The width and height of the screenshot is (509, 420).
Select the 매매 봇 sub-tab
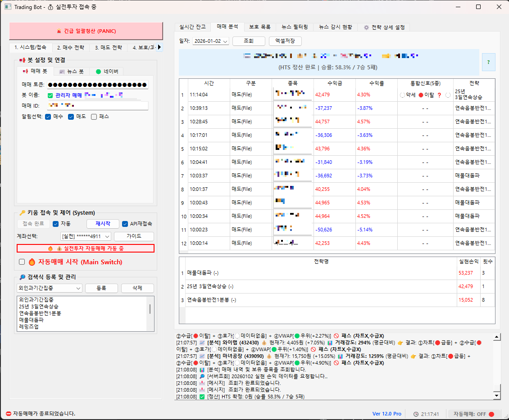[35, 71]
